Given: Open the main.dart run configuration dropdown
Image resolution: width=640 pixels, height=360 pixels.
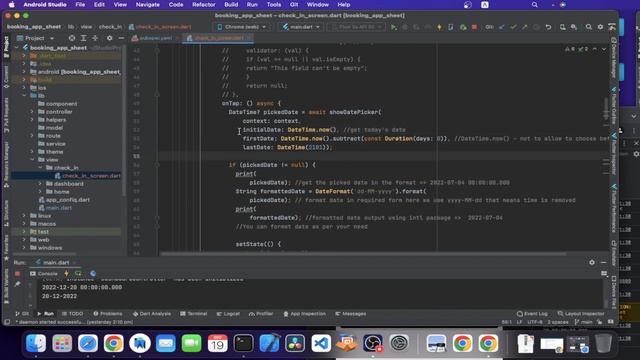Looking at the screenshot, I should click(301, 27).
